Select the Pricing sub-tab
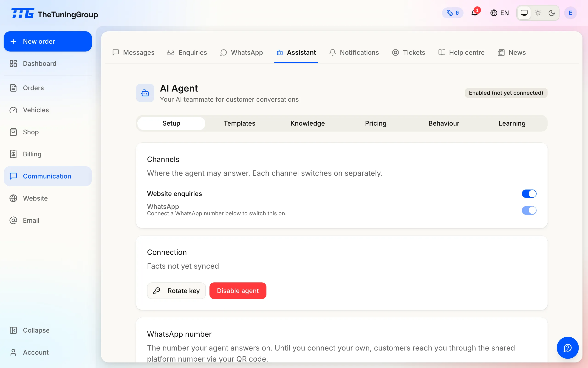 pos(376,124)
